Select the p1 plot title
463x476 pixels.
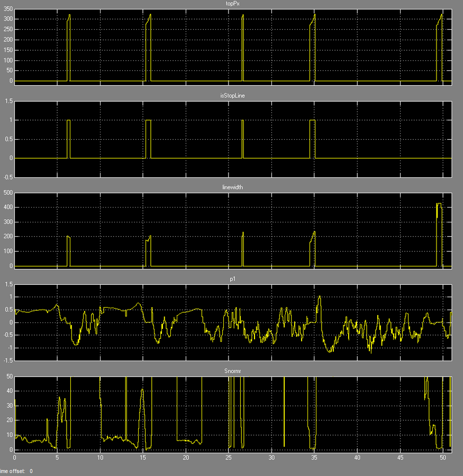(x=233, y=279)
